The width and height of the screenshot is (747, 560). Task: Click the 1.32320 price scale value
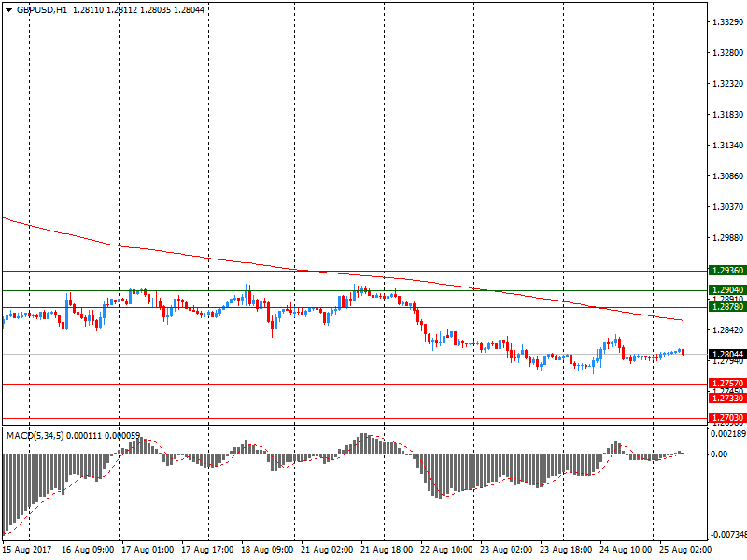(728, 84)
